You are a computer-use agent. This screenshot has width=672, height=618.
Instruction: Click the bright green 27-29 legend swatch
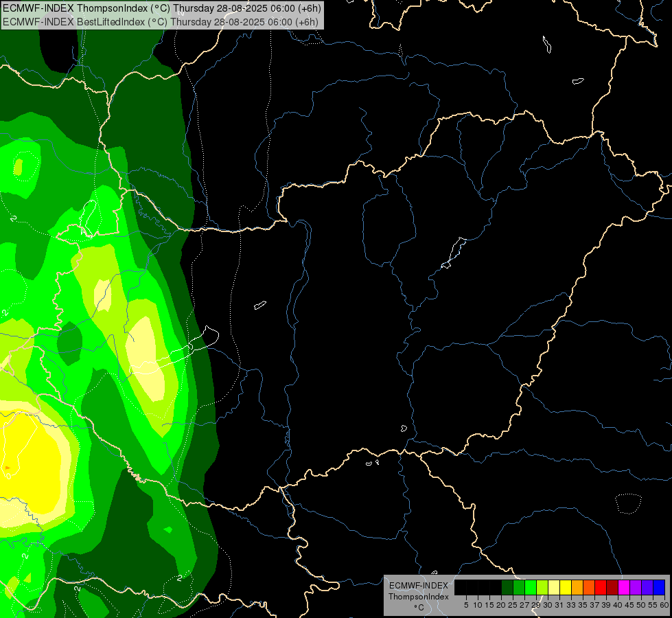coord(531,587)
